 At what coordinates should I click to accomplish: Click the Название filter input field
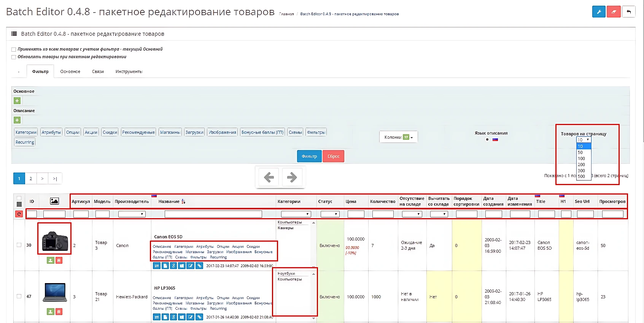[x=213, y=214]
